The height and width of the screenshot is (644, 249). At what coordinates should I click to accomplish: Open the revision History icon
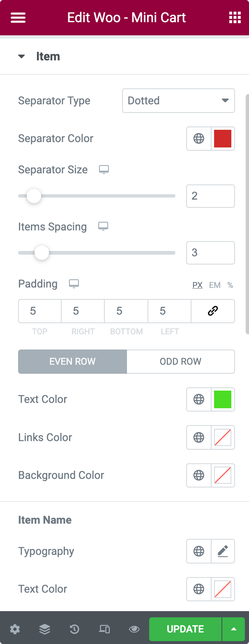click(x=74, y=629)
